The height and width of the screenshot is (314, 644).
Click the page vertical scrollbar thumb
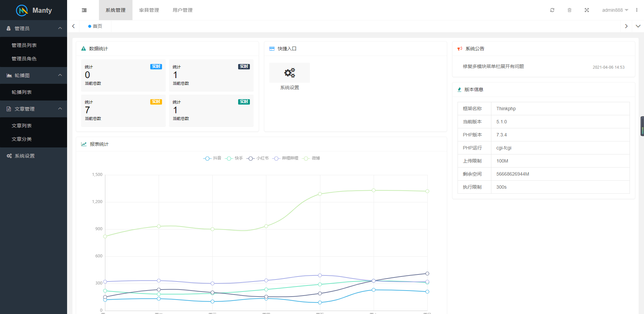click(x=642, y=126)
